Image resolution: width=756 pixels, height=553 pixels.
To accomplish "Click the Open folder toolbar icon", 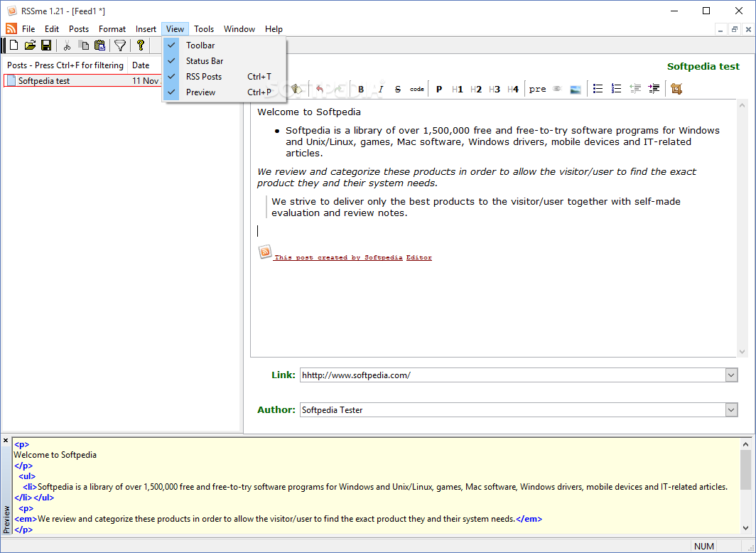I will pyautogui.click(x=31, y=45).
